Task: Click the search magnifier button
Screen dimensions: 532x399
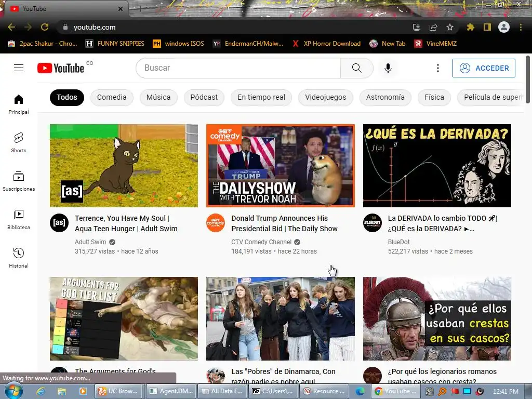Action: (356, 68)
